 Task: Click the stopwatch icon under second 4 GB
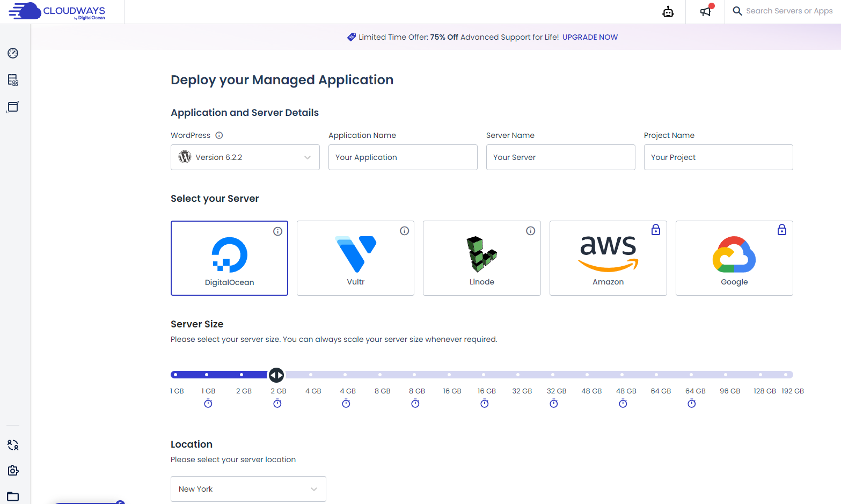click(x=346, y=403)
